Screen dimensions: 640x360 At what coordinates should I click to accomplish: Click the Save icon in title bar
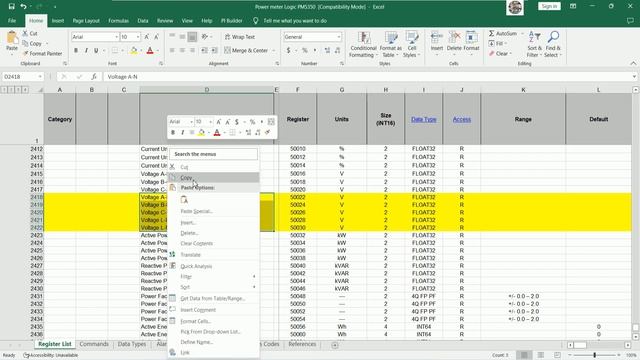click(x=11, y=7)
